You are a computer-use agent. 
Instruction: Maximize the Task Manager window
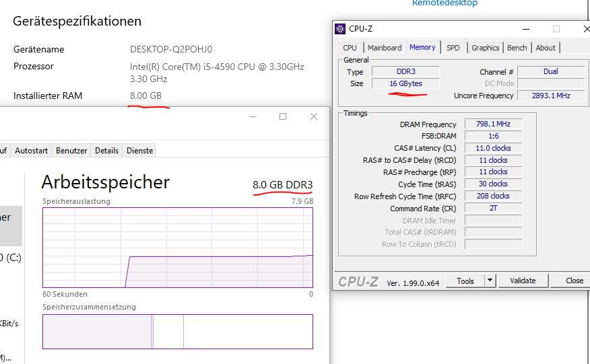[283, 116]
